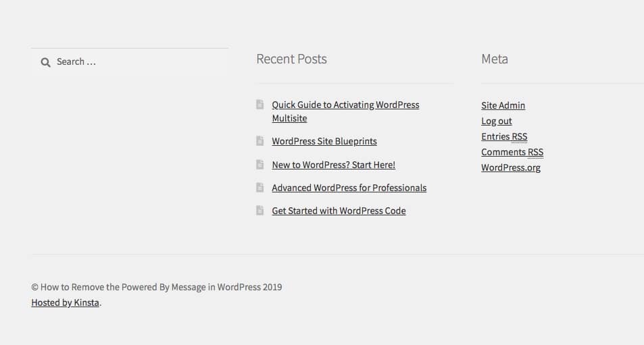Click the Recent Posts widget heading
The width and height of the screenshot is (644, 345).
291,59
